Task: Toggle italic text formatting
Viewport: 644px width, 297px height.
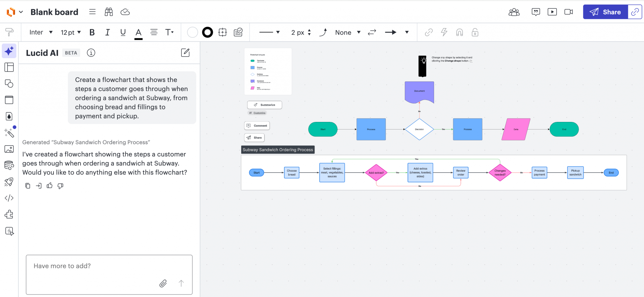Action: (x=107, y=32)
